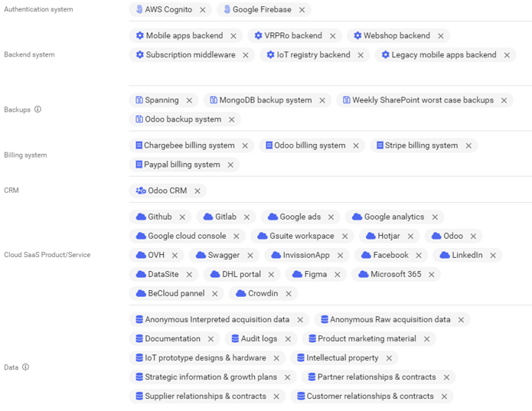Delete the Customer relationships & contracts chip
Viewport: 532px width, 411px height.
tap(444, 396)
